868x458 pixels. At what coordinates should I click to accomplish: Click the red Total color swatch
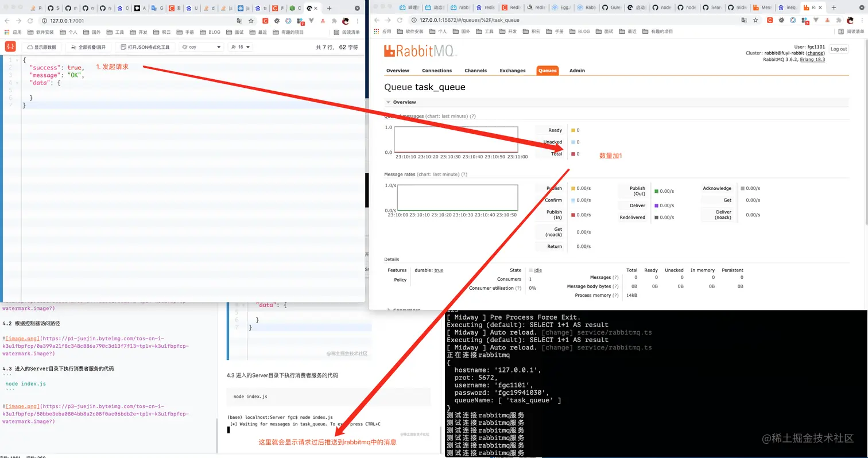(573, 154)
